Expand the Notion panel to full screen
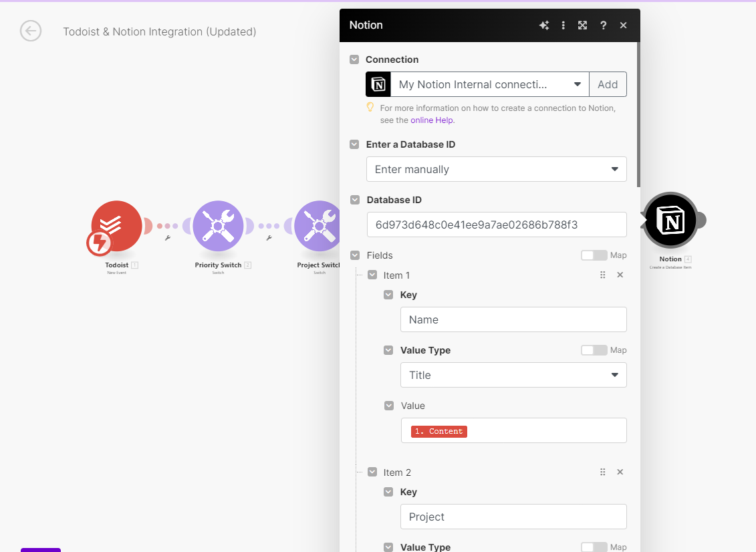Image resolution: width=756 pixels, height=552 pixels. 582,25
